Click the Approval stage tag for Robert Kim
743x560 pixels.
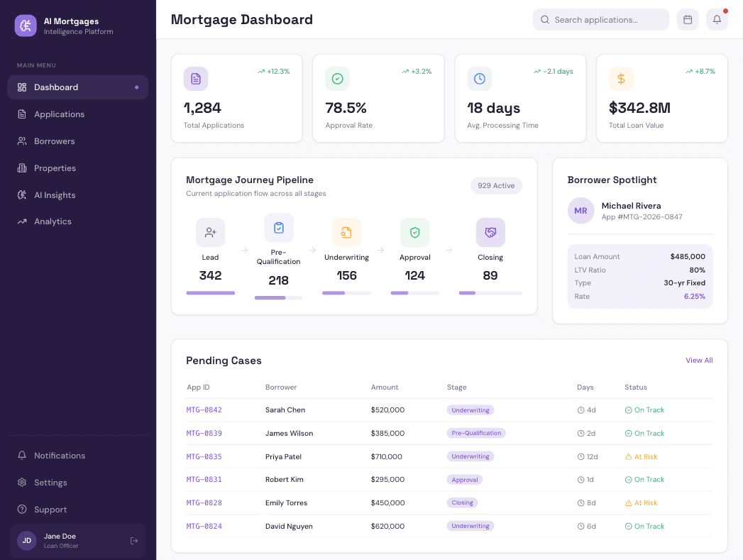[464, 480]
